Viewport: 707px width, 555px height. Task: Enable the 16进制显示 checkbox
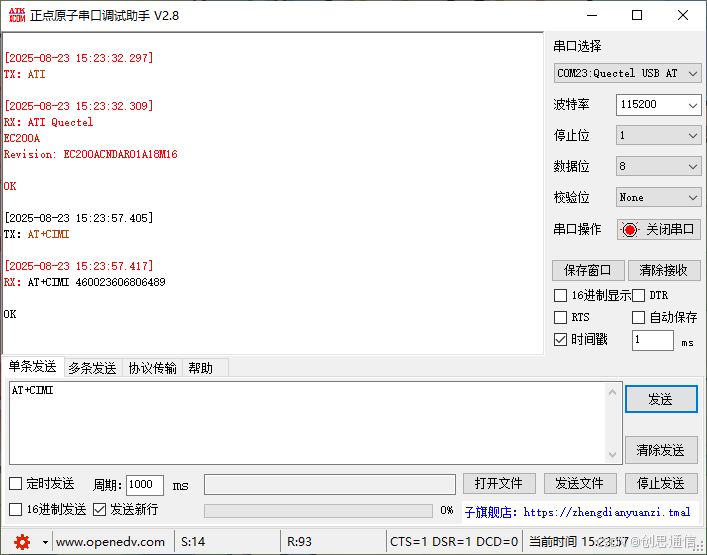point(560,296)
